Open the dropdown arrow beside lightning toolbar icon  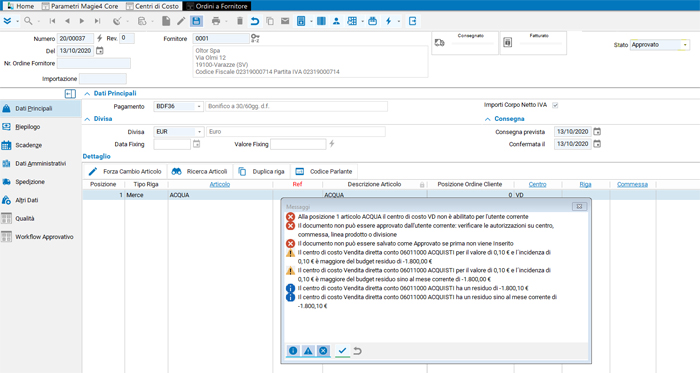click(x=398, y=21)
